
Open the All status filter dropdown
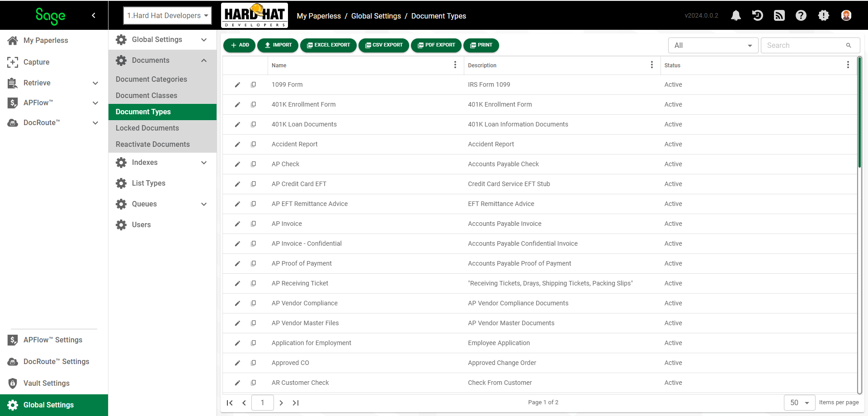click(713, 45)
